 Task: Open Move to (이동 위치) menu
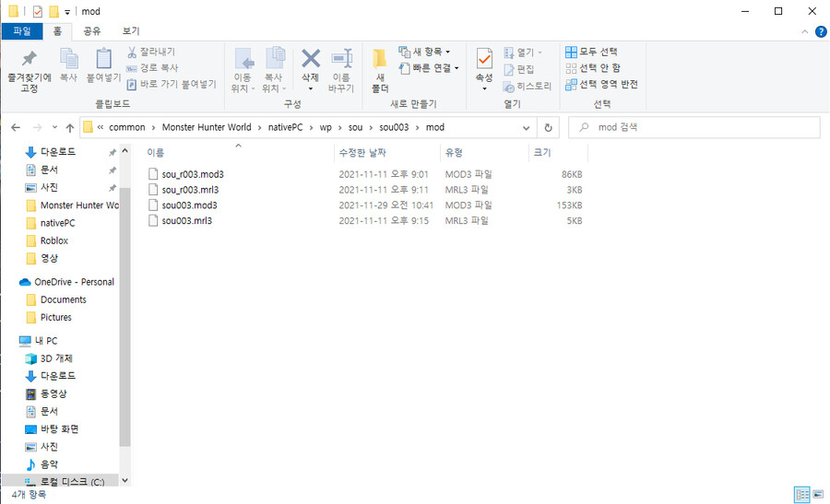(243, 71)
